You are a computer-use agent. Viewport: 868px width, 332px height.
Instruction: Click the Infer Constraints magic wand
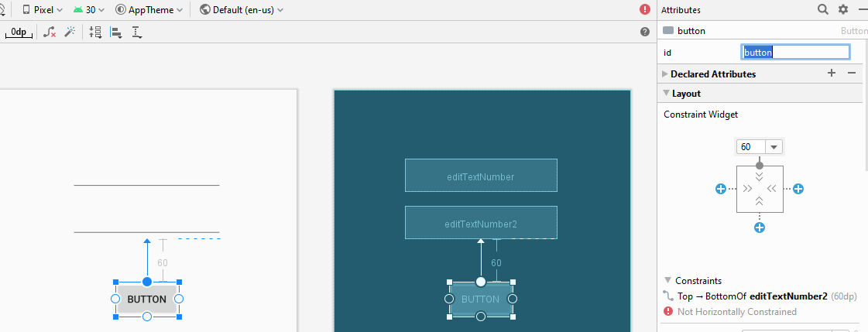[x=70, y=32]
